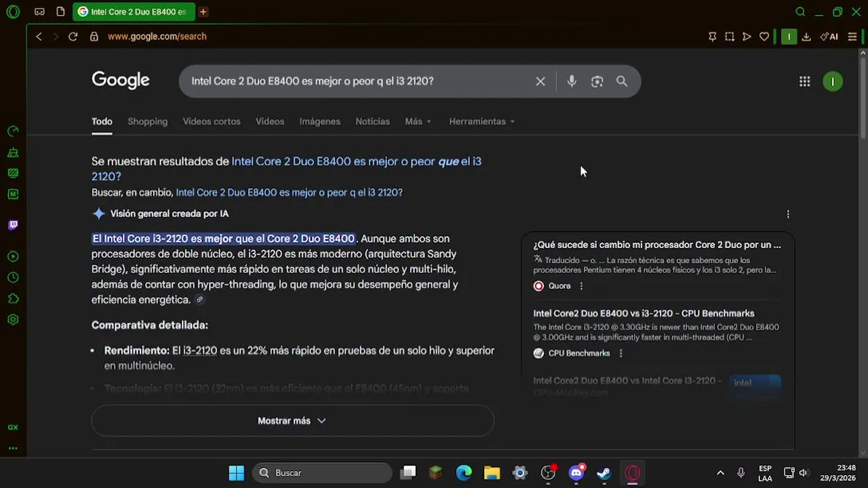Switch to the Noticias tab
868x488 pixels.
(372, 121)
